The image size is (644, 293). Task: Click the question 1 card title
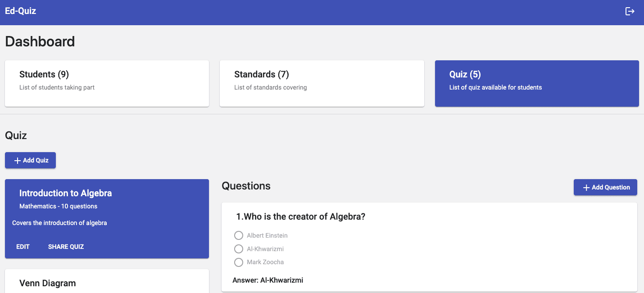point(300,216)
